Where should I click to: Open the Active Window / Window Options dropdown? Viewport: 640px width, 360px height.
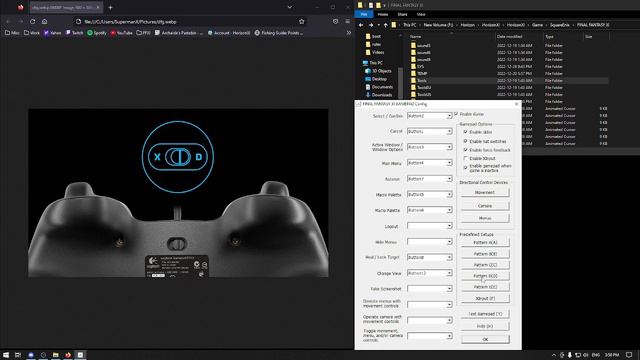tap(449, 147)
